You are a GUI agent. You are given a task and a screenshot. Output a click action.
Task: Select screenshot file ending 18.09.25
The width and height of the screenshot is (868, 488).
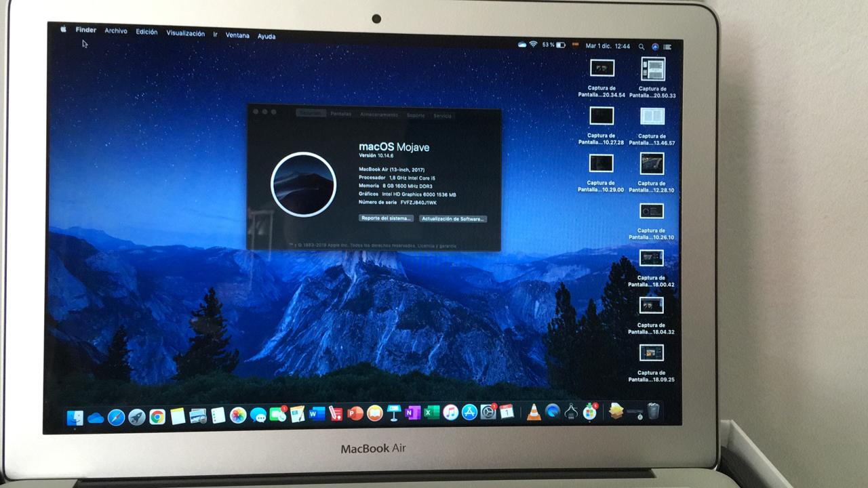[x=651, y=352]
